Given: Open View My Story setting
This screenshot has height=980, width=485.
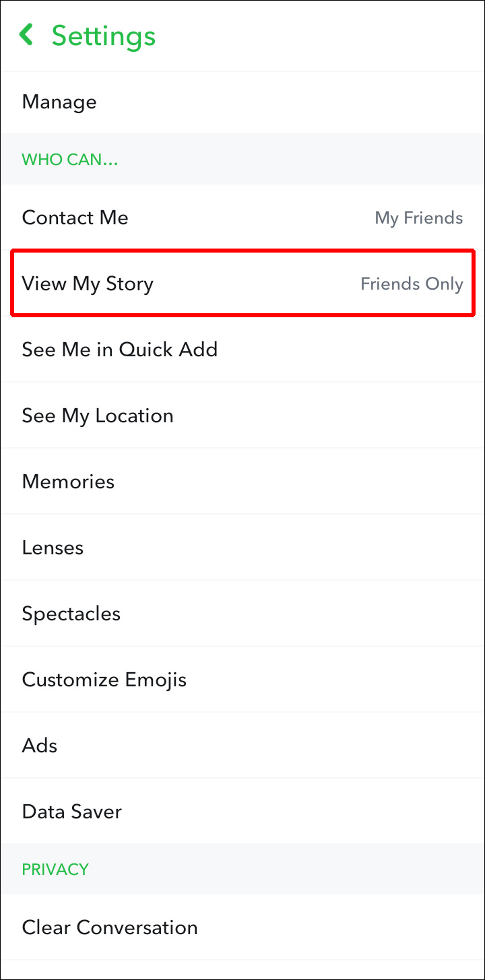Looking at the screenshot, I should (243, 284).
